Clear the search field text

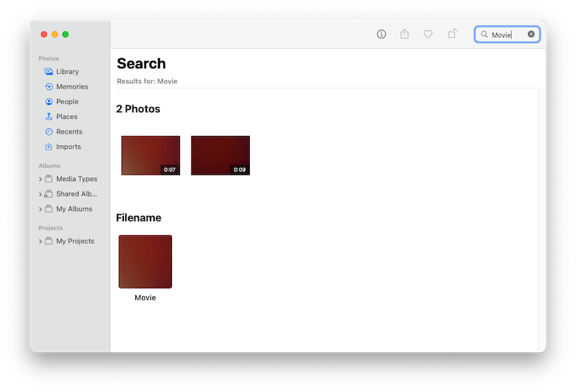(x=531, y=34)
